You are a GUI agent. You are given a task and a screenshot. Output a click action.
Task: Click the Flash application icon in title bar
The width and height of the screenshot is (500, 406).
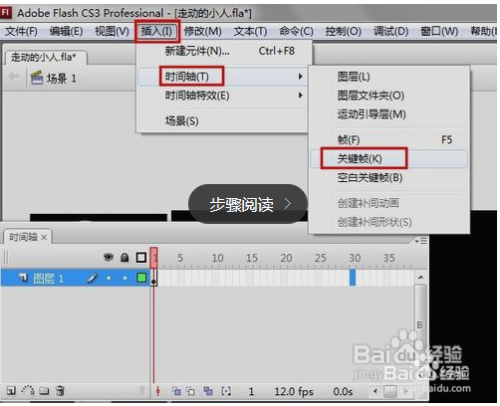point(6,13)
